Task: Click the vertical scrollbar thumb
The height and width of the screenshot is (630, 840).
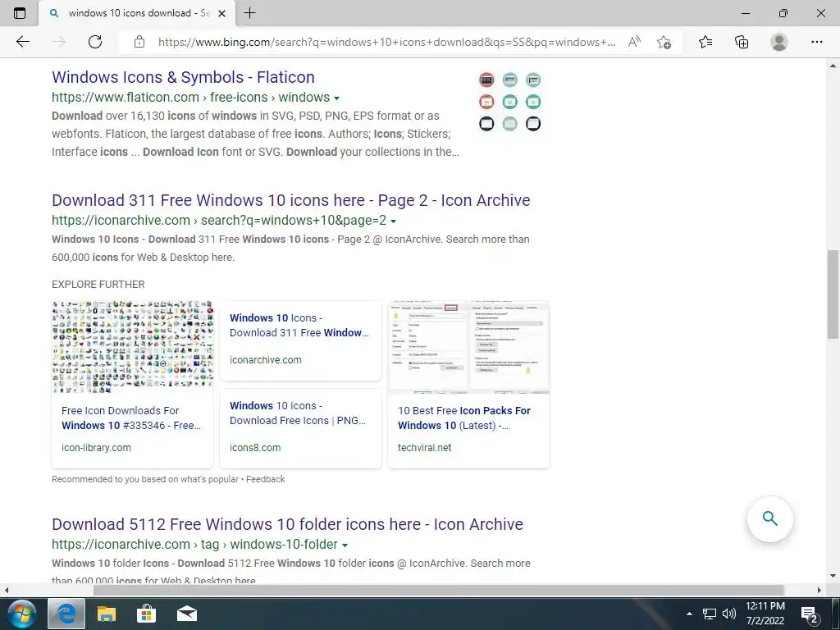Action: [x=833, y=294]
